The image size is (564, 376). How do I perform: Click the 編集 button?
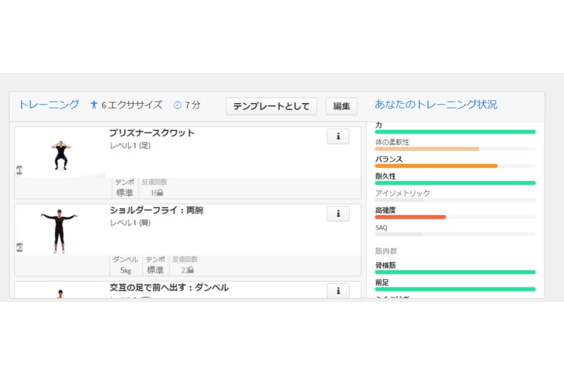pyautogui.click(x=341, y=106)
